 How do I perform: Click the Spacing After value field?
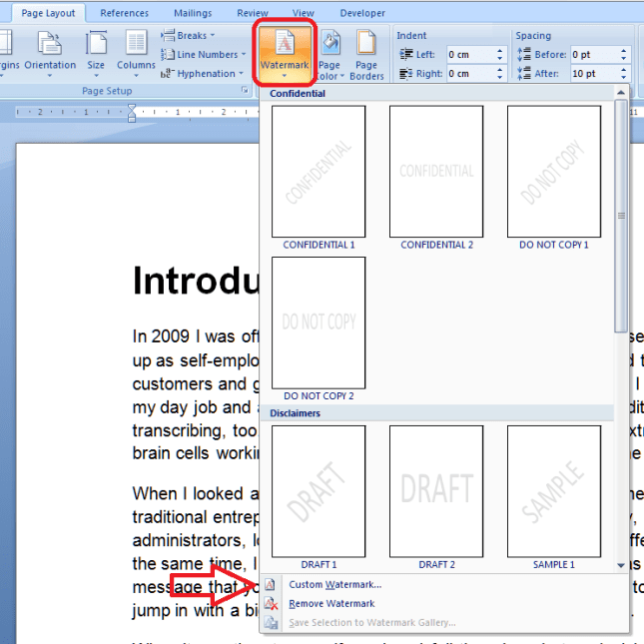coord(592,74)
